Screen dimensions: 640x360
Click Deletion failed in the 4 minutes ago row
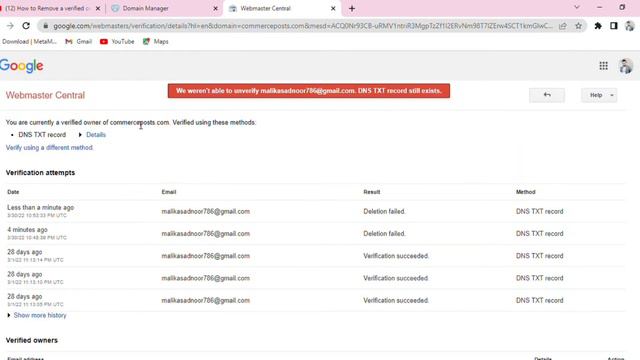click(x=384, y=233)
